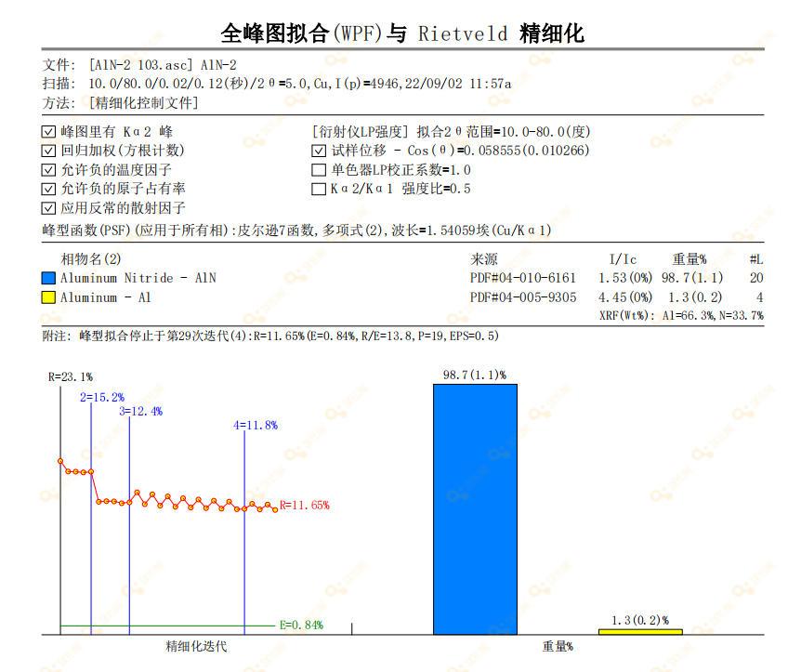Image resolution: width=801 pixels, height=672 pixels.
Task: Click source PDF#04-005-9305
Action: click(523, 297)
